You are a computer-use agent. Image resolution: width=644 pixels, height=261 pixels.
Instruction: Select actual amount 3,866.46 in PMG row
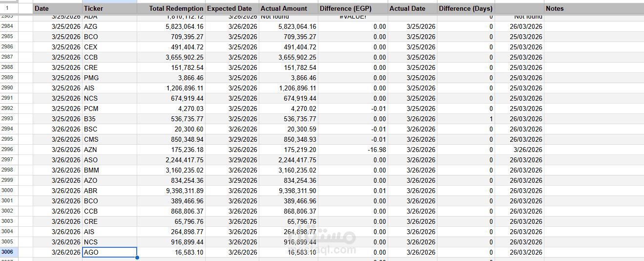coord(289,78)
